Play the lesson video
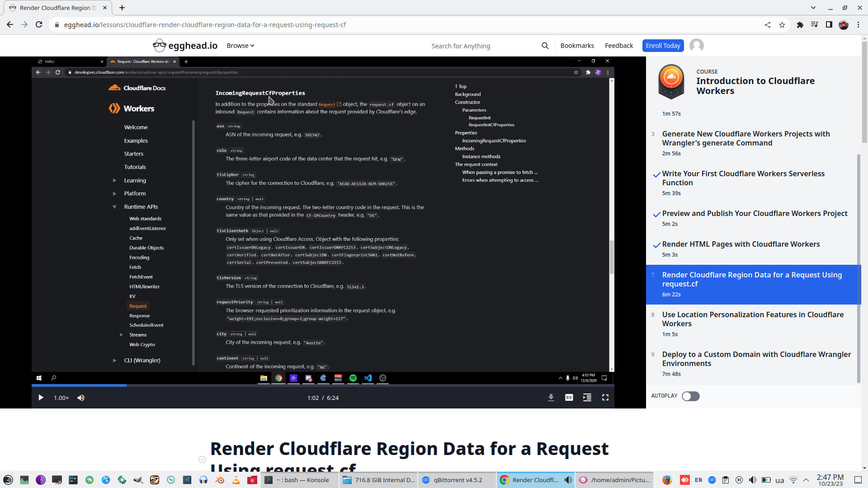The width and height of the screenshot is (868, 488). pos(41,398)
